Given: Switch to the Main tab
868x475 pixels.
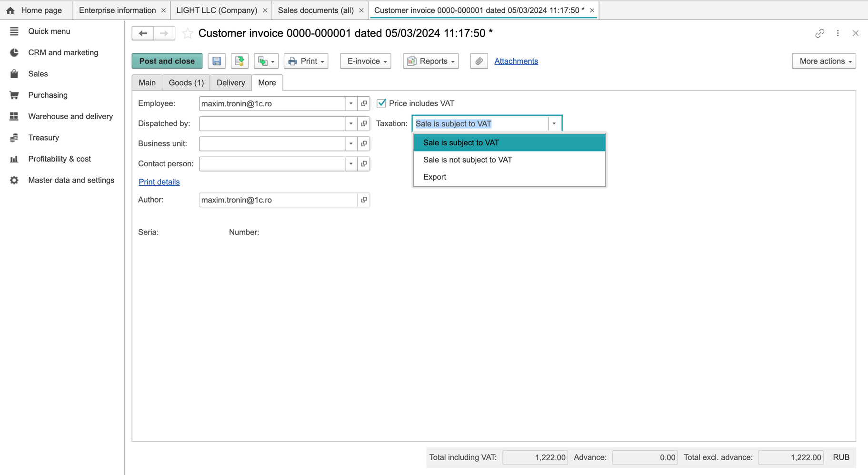Looking at the screenshot, I should (x=147, y=82).
